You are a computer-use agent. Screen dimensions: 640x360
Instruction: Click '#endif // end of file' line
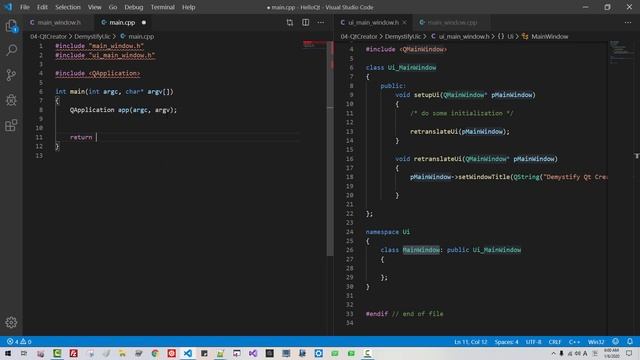tap(404, 314)
